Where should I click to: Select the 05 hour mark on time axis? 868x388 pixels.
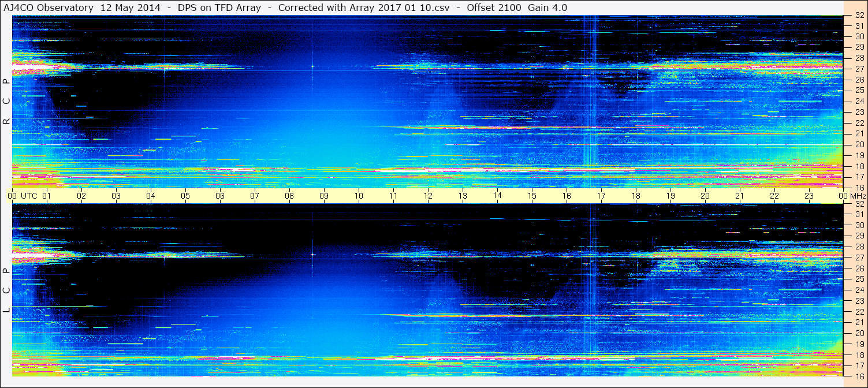click(185, 196)
